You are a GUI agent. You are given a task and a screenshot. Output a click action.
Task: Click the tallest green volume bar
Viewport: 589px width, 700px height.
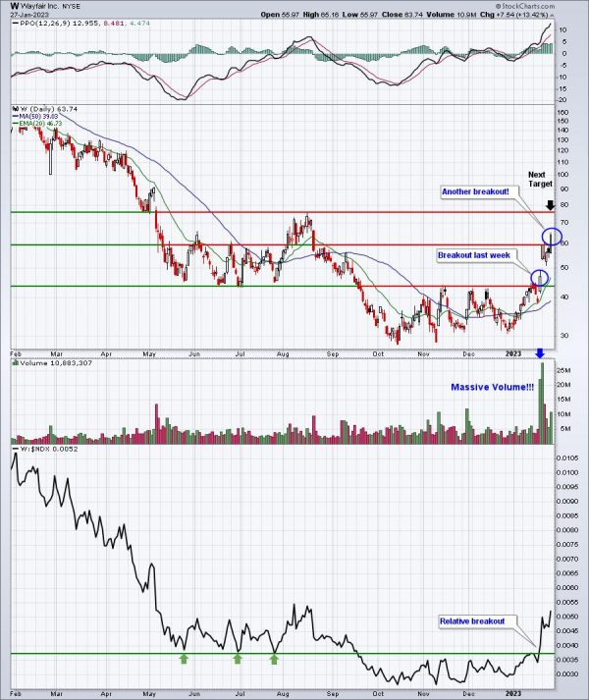(x=543, y=404)
